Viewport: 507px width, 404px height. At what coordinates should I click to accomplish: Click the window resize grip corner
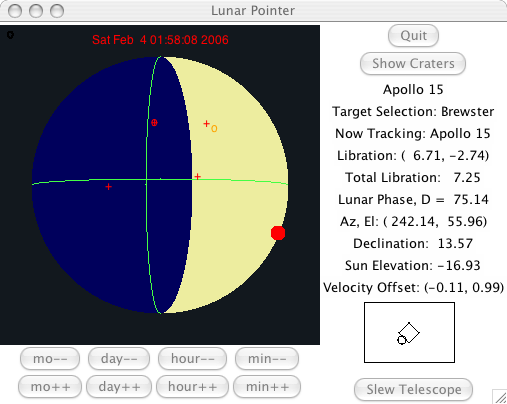[500, 397]
